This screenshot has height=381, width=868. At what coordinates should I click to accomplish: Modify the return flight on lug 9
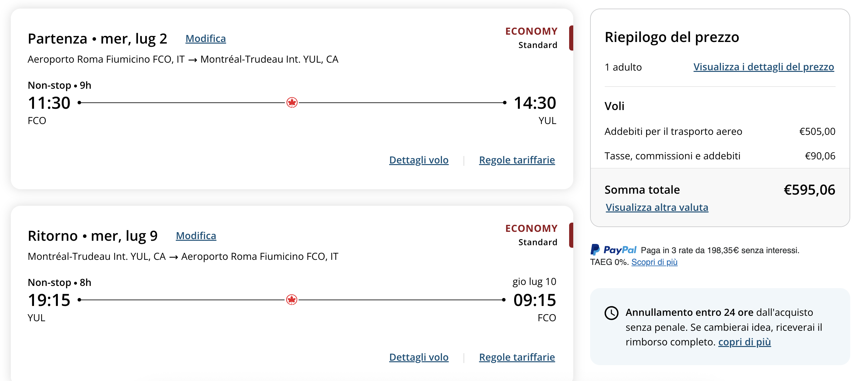(196, 235)
